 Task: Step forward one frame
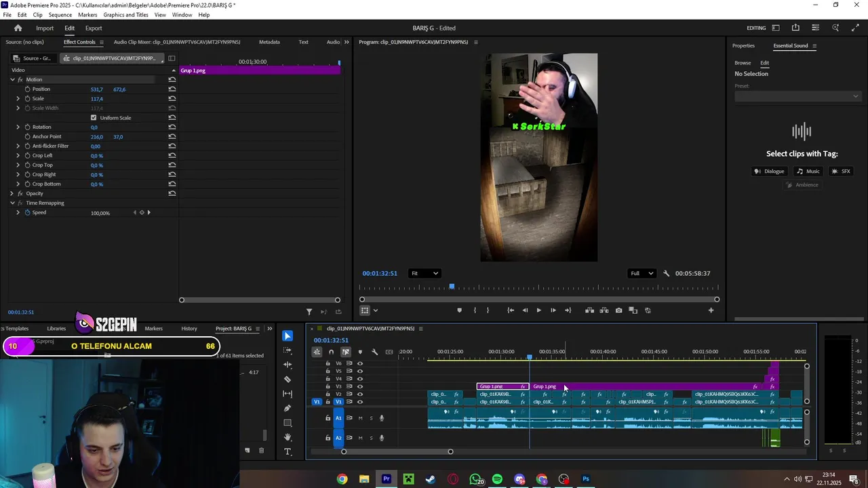click(x=553, y=310)
